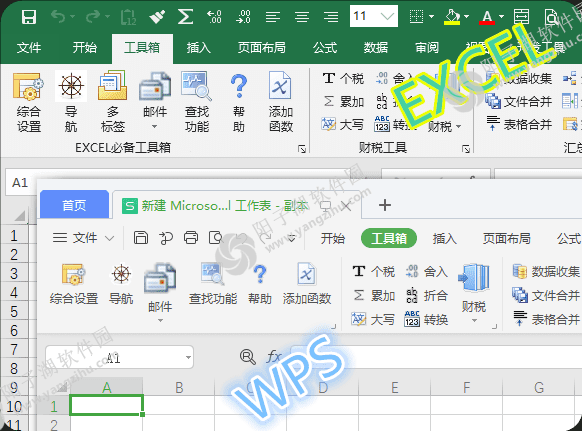Close the WPS 新建 Microso...工作表 document tab
Screen dimensions: 582x431
click(346, 206)
